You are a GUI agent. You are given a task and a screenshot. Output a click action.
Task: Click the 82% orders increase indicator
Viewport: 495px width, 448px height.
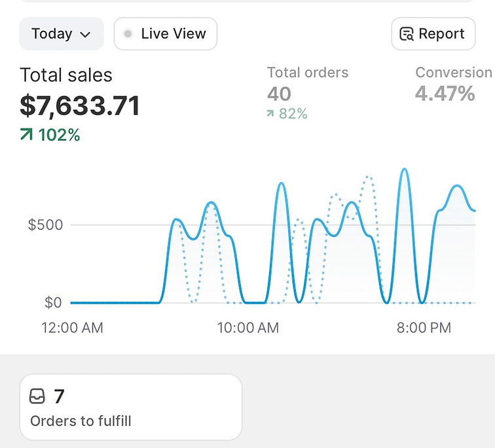tap(287, 114)
